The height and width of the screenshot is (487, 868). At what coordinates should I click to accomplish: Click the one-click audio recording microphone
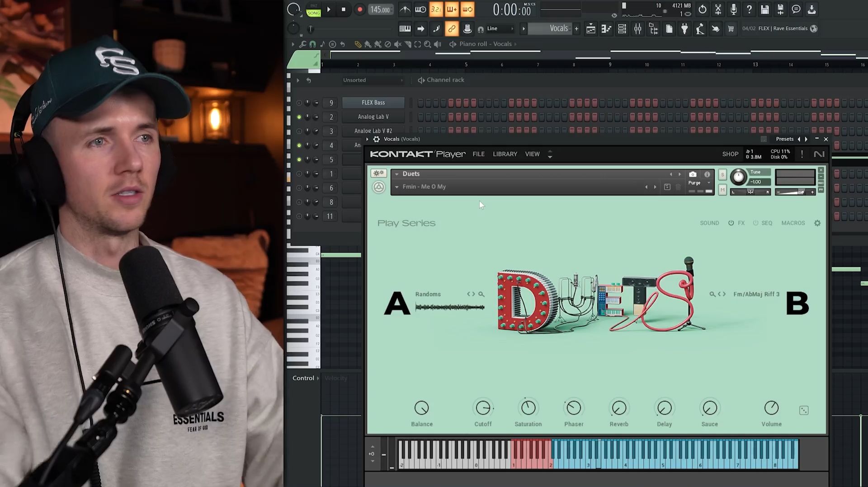733,9
